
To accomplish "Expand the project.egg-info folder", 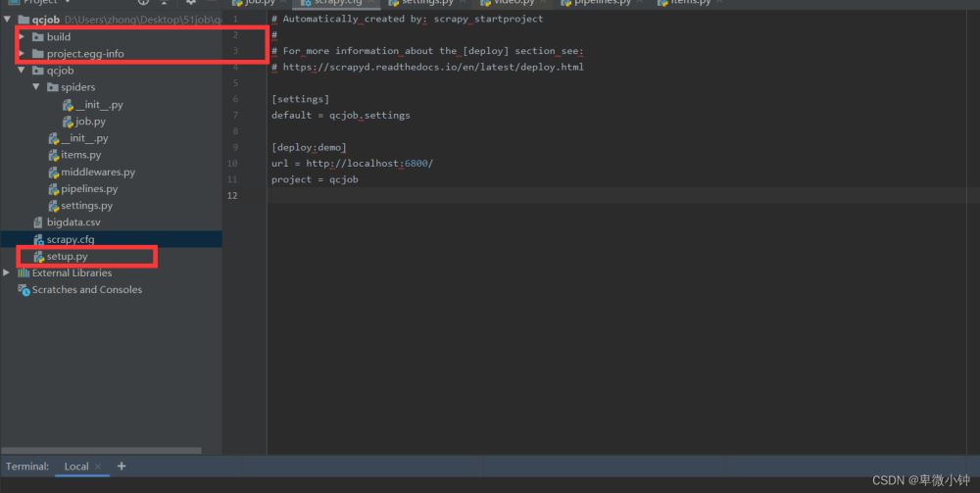I will [x=22, y=54].
